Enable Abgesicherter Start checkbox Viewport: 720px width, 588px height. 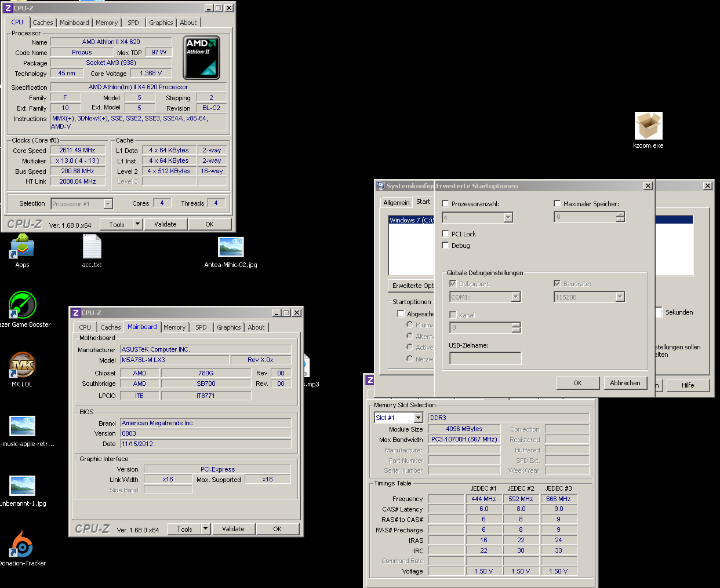pyautogui.click(x=401, y=313)
